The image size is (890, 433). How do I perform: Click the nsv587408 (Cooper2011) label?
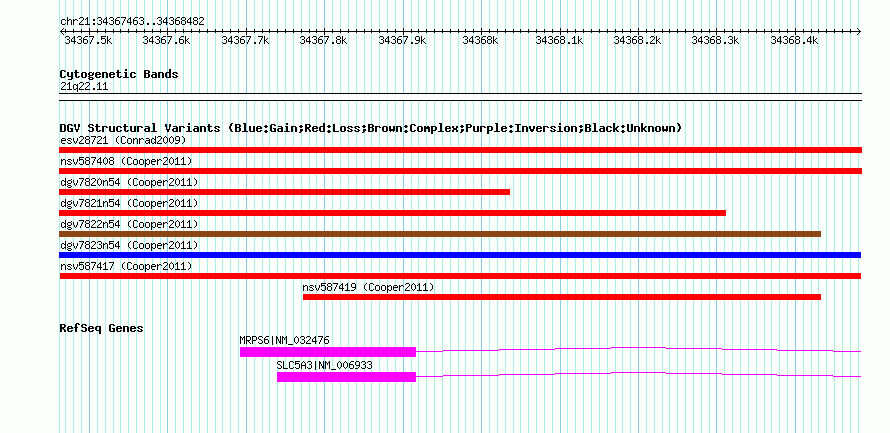point(126,161)
